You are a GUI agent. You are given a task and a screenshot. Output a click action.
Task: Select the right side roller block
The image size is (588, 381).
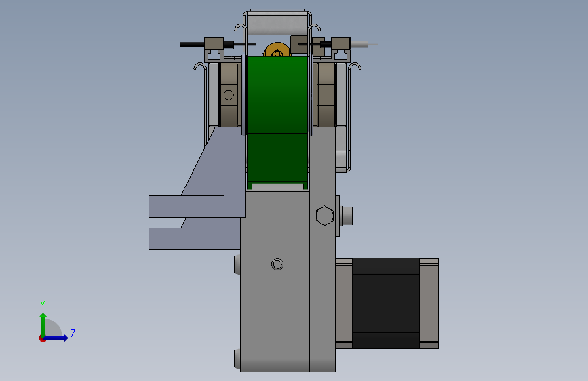(326, 95)
